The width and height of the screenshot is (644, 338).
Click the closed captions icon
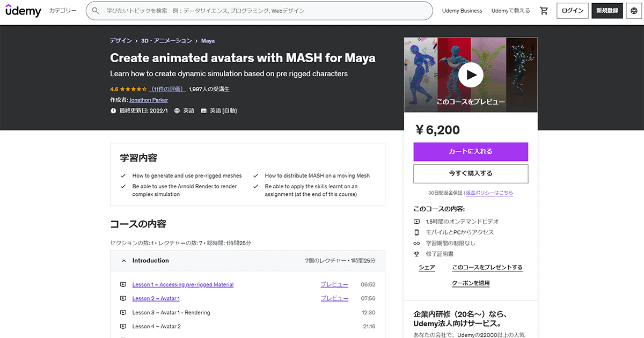pos(204,111)
